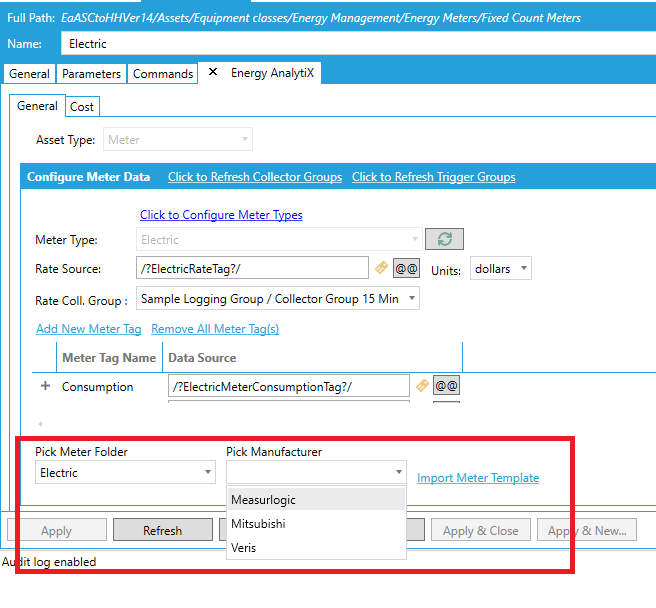Pick Veris from the manufacturer list
This screenshot has width=656, height=608.
tap(243, 547)
